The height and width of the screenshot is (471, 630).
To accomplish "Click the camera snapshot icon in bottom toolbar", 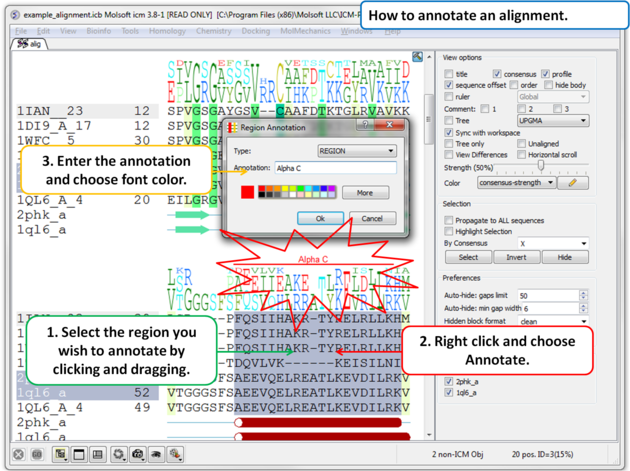I will [x=137, y=455].
